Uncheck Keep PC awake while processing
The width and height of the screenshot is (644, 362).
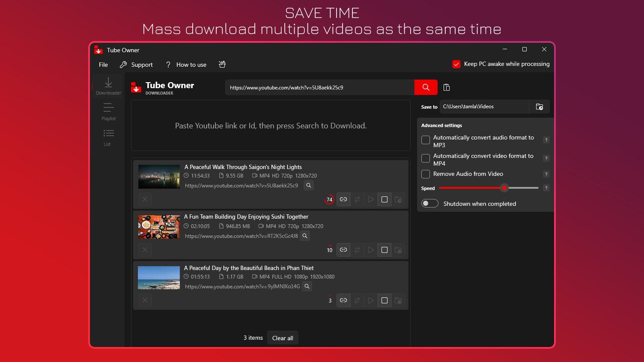click(456, 64)
